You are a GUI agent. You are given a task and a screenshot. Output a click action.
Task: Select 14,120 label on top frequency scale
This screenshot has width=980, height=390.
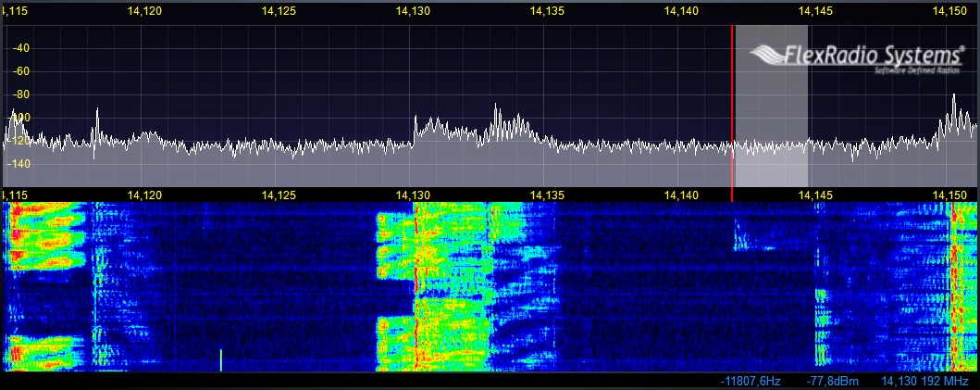pos(145,11)
